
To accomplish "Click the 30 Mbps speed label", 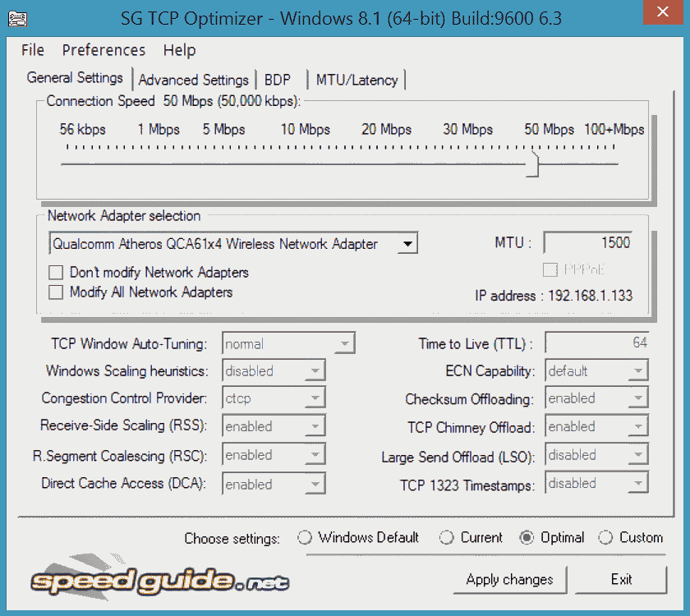I will click(467, 130).
